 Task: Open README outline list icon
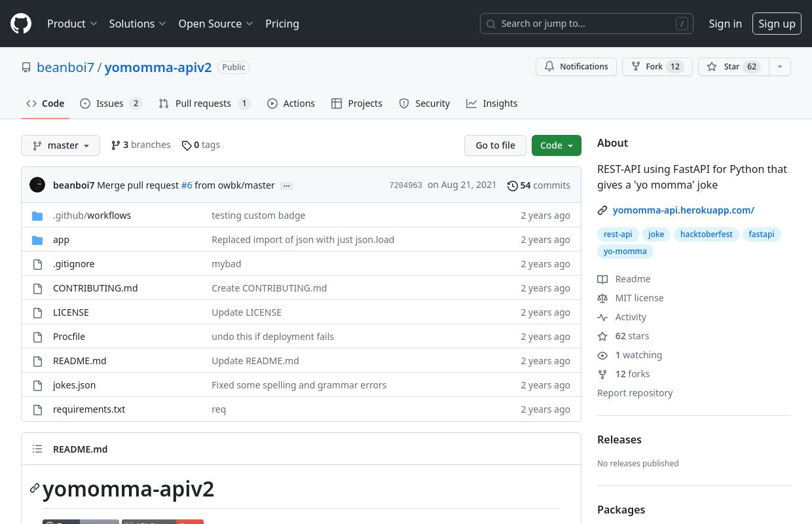point(37,449)
